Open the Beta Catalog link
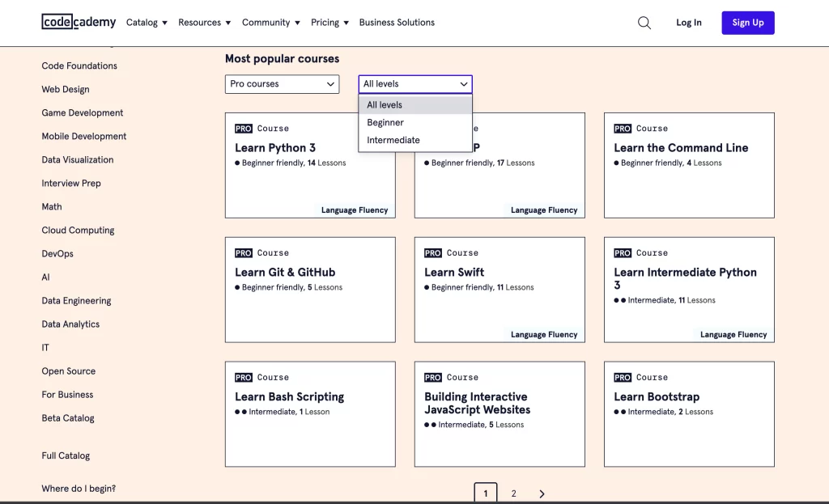 click(68, 418)
